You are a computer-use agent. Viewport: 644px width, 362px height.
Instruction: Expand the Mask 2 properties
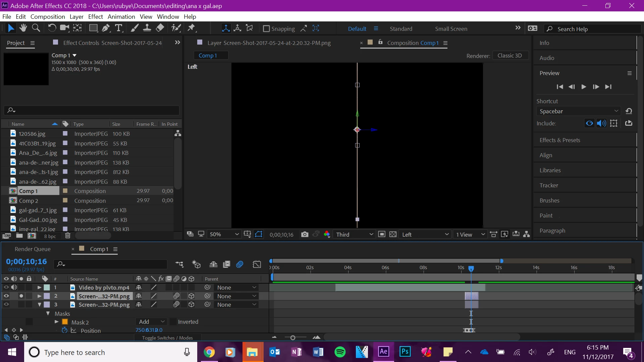click(x=56, y=322)
